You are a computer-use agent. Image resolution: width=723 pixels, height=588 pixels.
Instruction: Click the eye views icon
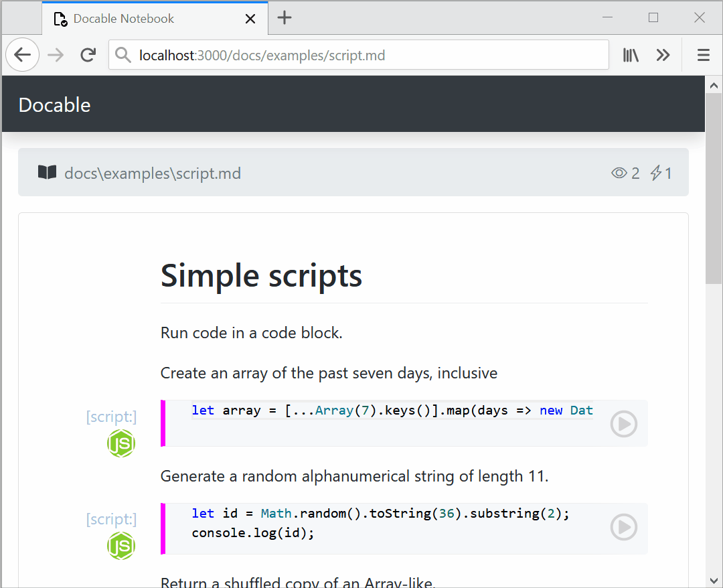(619, 173)
